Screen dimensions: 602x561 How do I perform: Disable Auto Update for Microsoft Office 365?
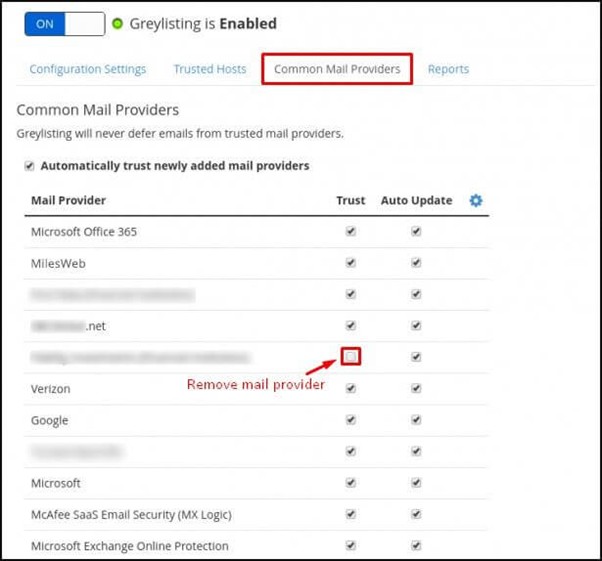click(x=416, y=232)
